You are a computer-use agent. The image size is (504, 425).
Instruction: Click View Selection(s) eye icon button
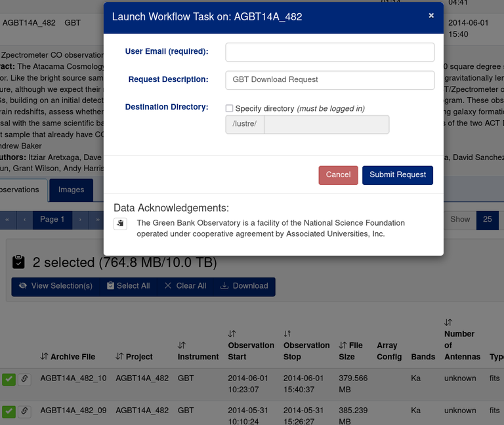tap(56, 286)
